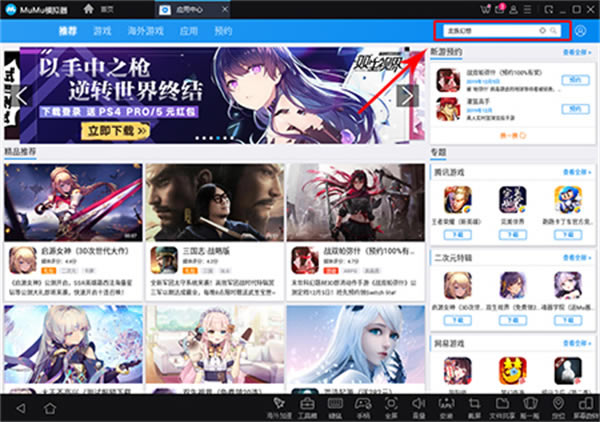Reserve the first game in 新游预约
Viewport: 600px width, 422px height.
tap(575, 80)
